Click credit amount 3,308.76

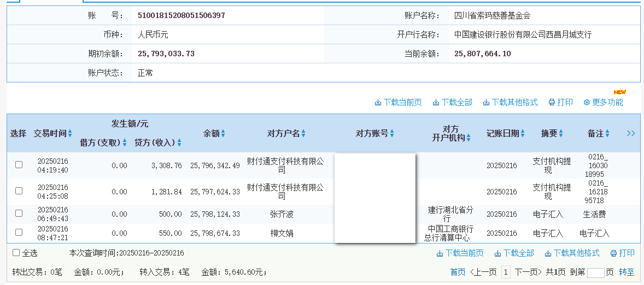[166, 165]
